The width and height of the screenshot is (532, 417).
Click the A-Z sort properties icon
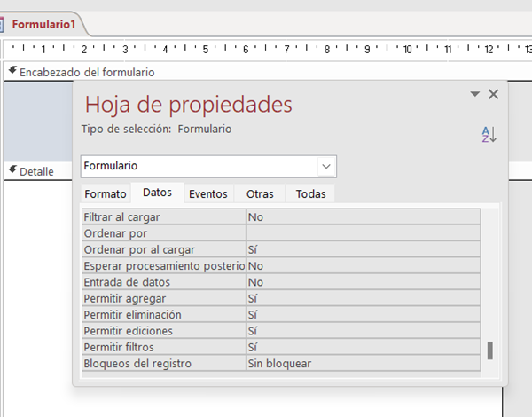click(489, 134)
